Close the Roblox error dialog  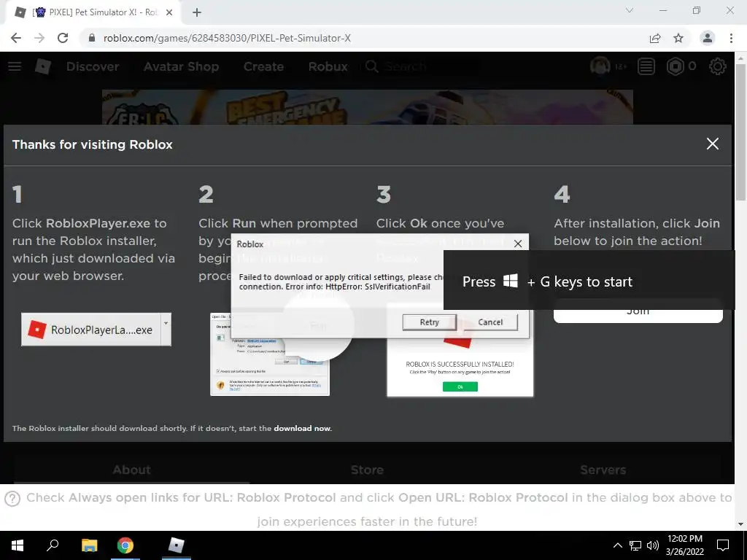tap(518, 244)
